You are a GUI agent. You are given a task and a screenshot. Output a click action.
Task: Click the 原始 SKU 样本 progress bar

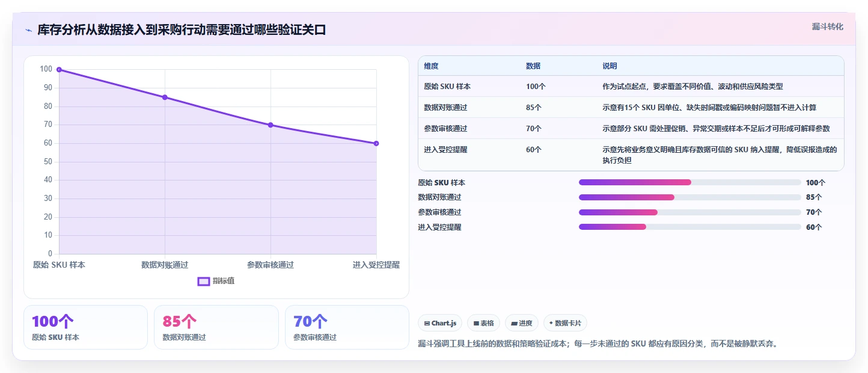tap(690, 182)
